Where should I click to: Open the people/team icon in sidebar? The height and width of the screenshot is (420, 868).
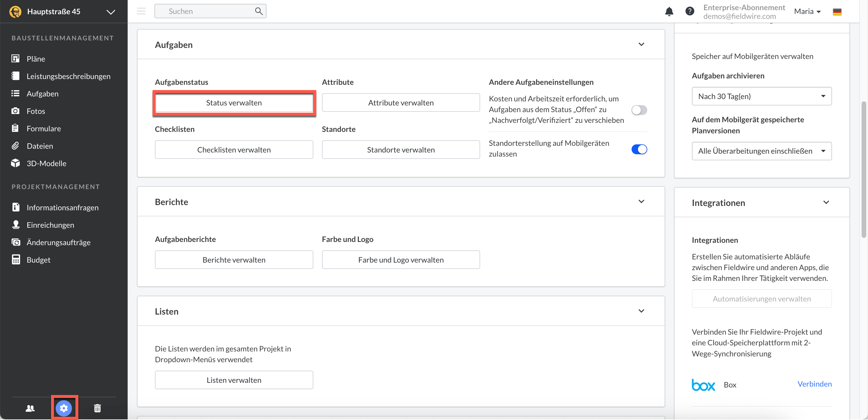click(x=30, y=408)
